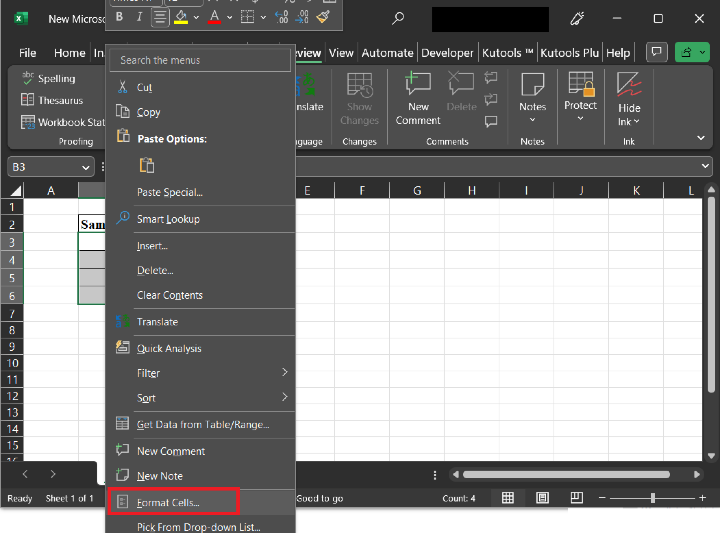Select Smart Lookup in context menu
This screenshot has height=533, width=720.
pyautogui.click(x=200, y=219)
